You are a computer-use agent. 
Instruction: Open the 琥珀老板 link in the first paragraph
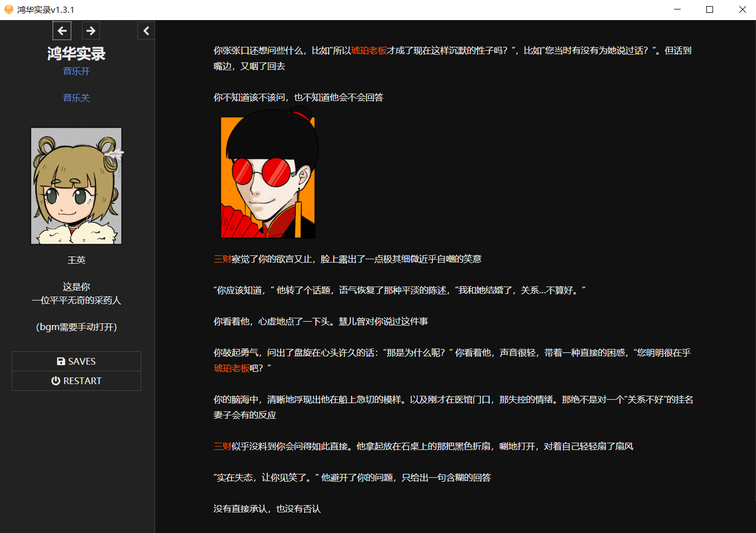coord(369,51)
